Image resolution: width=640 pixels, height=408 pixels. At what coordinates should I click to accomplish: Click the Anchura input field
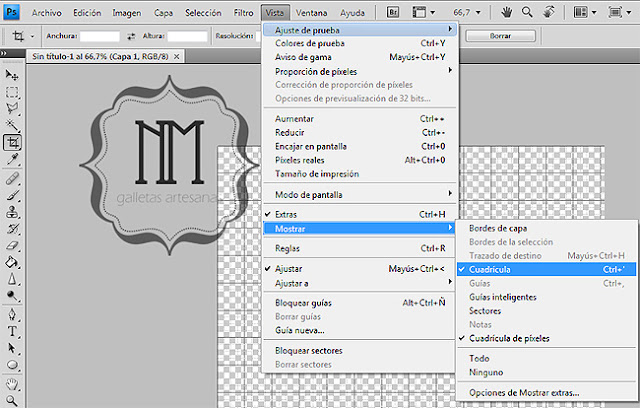(100, 36)
